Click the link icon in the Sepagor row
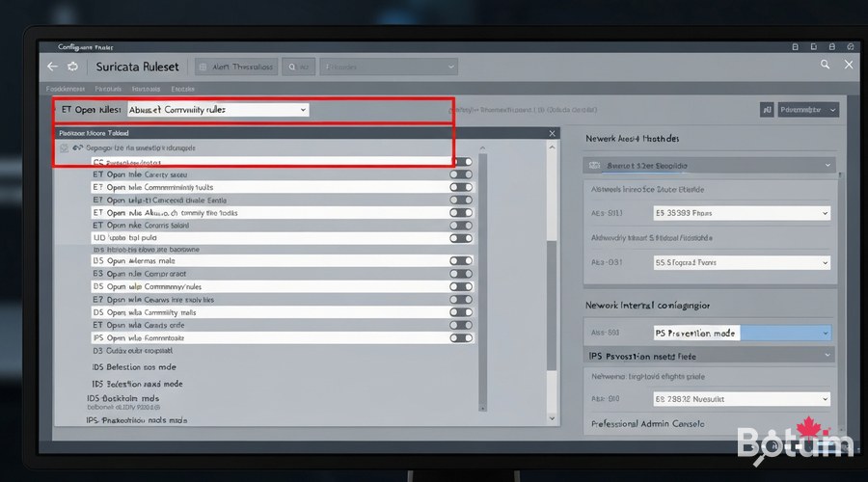Viewport: 868px width, 482px height. (77, 147)
